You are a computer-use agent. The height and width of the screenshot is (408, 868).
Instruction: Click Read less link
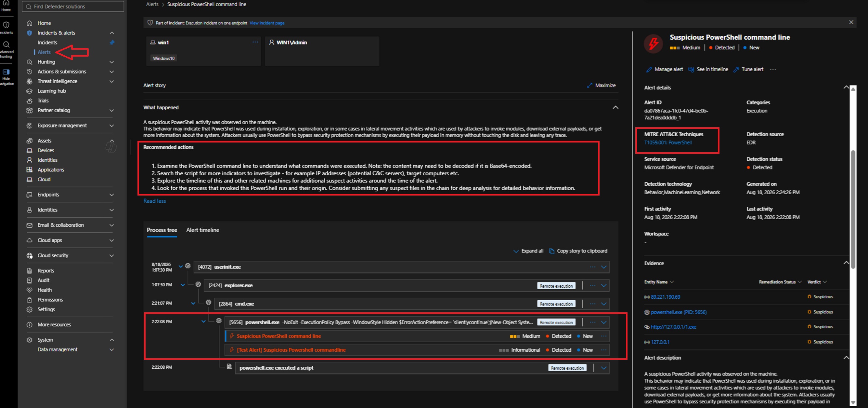155,201
